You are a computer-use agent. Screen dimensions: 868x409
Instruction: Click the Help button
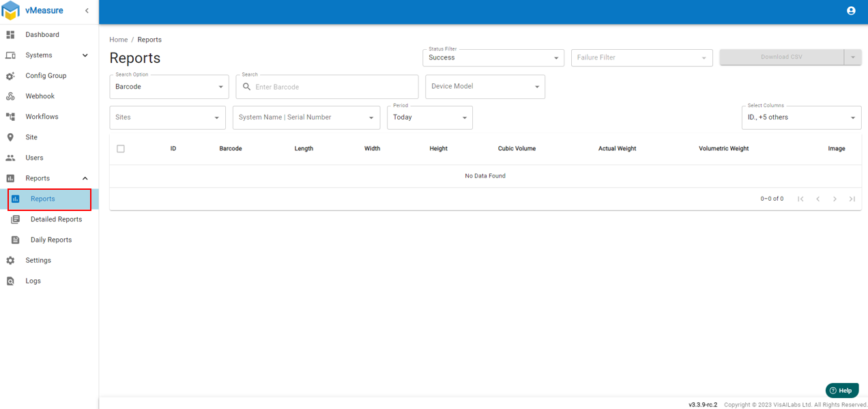(841, 391)
